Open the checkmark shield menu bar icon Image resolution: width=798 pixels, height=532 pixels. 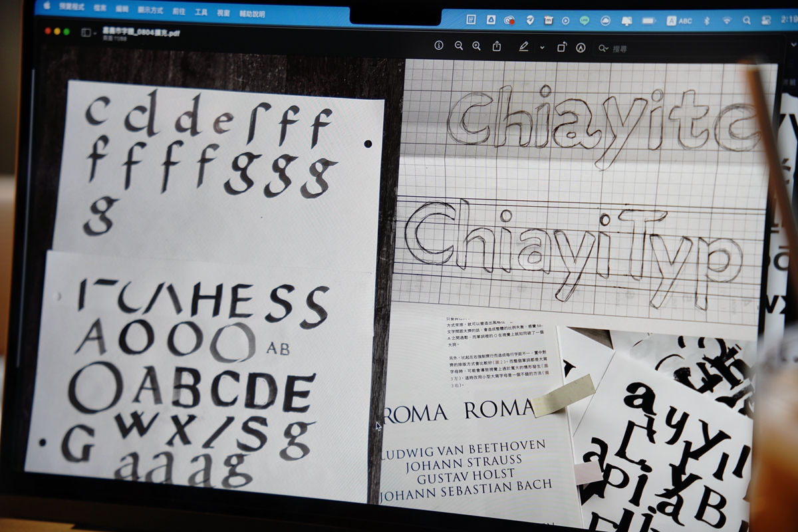(530, 21)
